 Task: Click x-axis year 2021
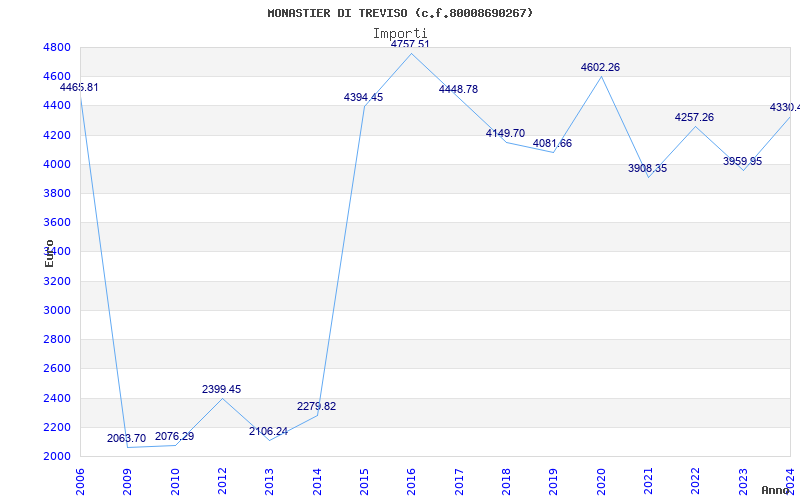point(648,482)
